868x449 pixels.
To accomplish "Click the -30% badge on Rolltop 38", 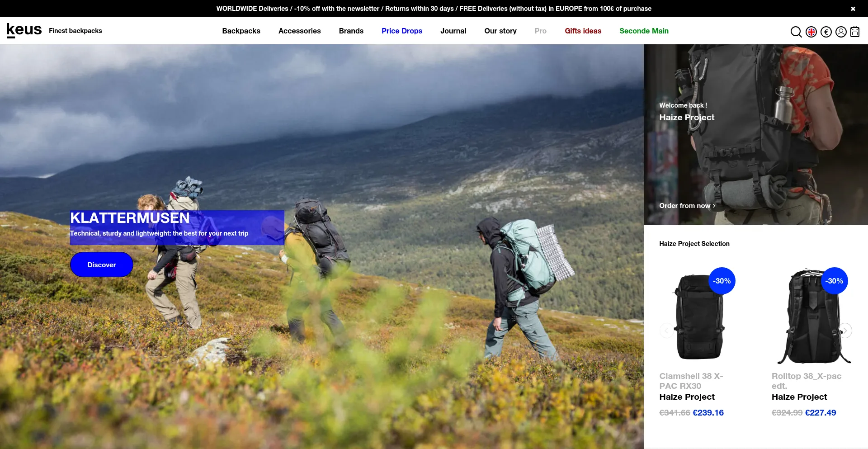I will coord(834,281).
